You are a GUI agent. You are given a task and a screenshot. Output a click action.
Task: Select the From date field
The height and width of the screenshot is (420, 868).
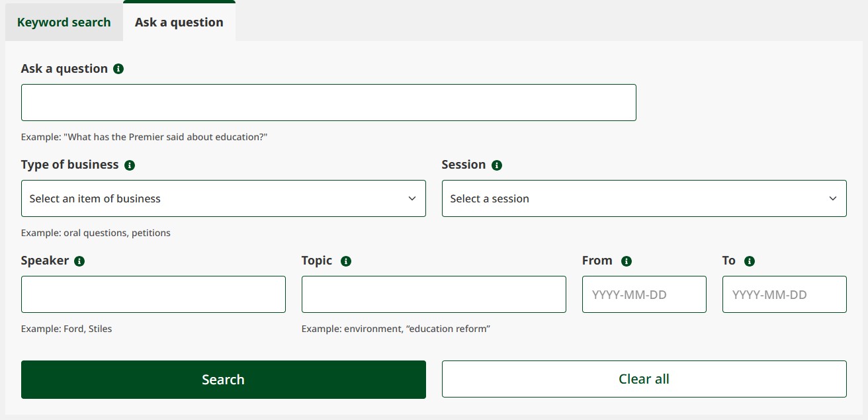point(644,294)
